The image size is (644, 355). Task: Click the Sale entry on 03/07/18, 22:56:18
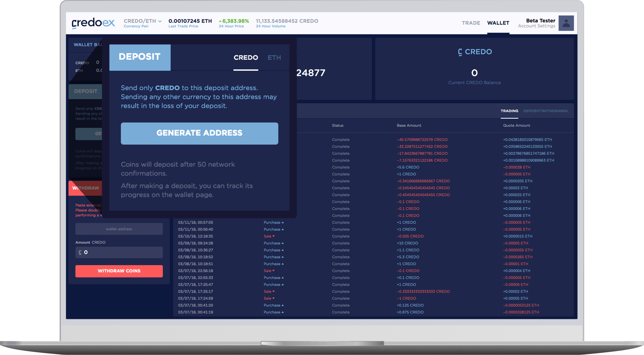[269, 271]
